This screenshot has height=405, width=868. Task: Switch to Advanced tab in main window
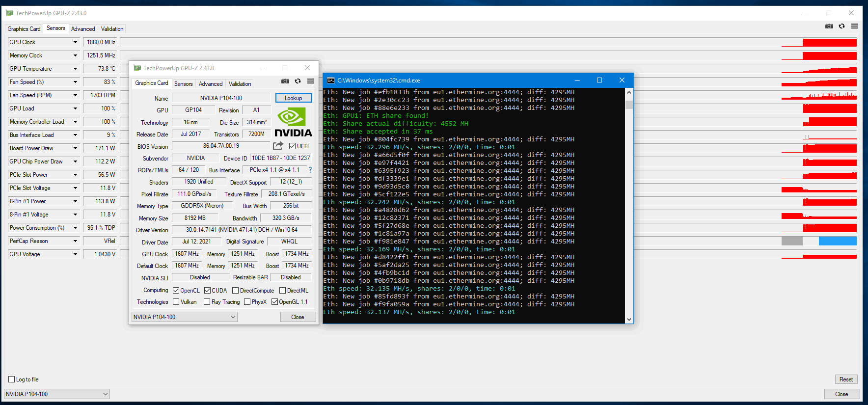(83, 29)
